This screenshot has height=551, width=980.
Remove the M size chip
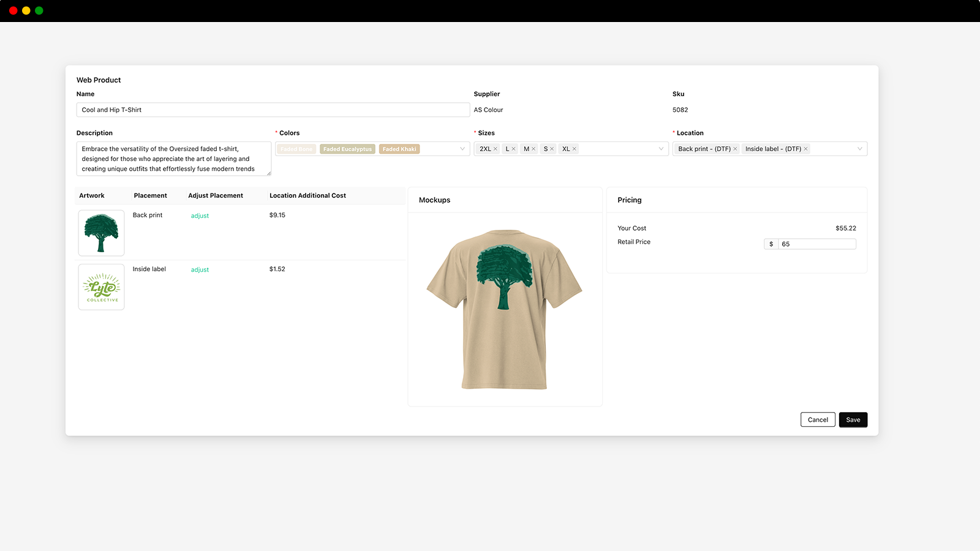coord(533,148)
